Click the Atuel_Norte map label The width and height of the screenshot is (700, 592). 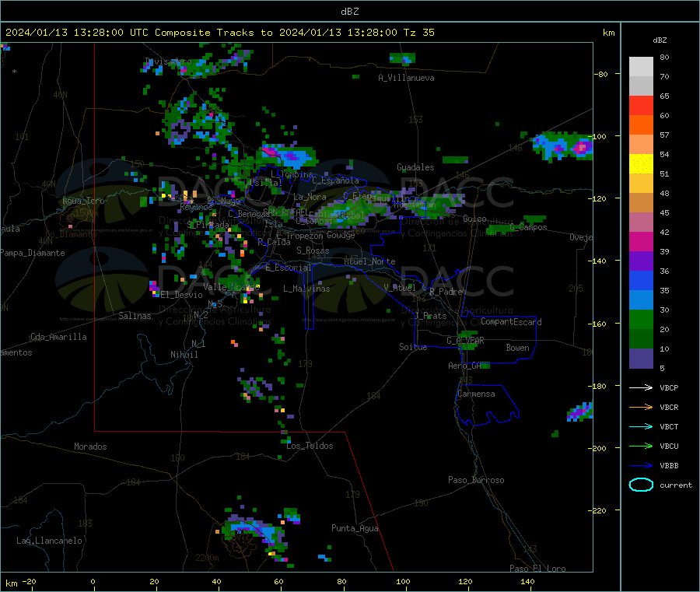tap(369, 261)
